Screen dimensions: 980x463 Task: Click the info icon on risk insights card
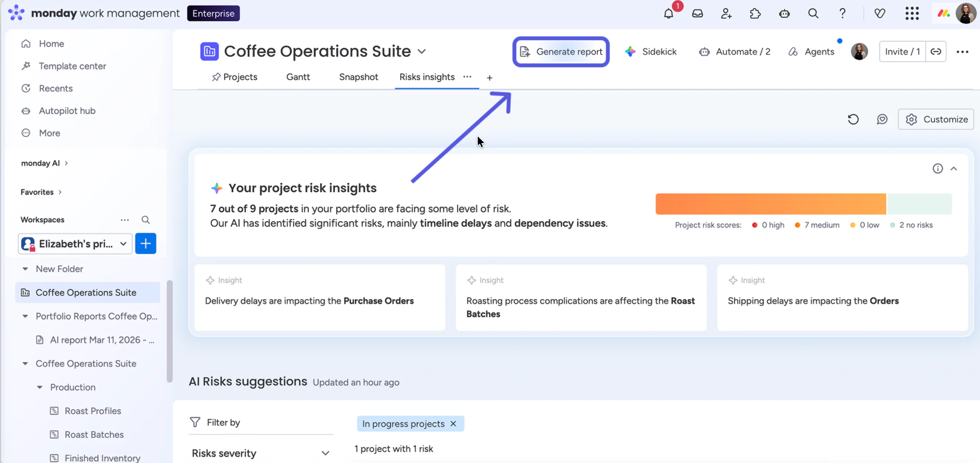click(x=938, y=168)
